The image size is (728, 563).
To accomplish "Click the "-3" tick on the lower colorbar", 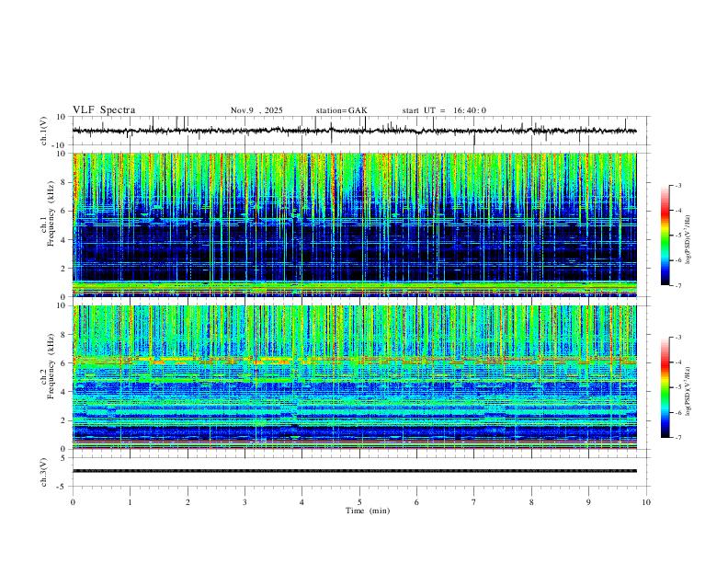I will point(677,338).
